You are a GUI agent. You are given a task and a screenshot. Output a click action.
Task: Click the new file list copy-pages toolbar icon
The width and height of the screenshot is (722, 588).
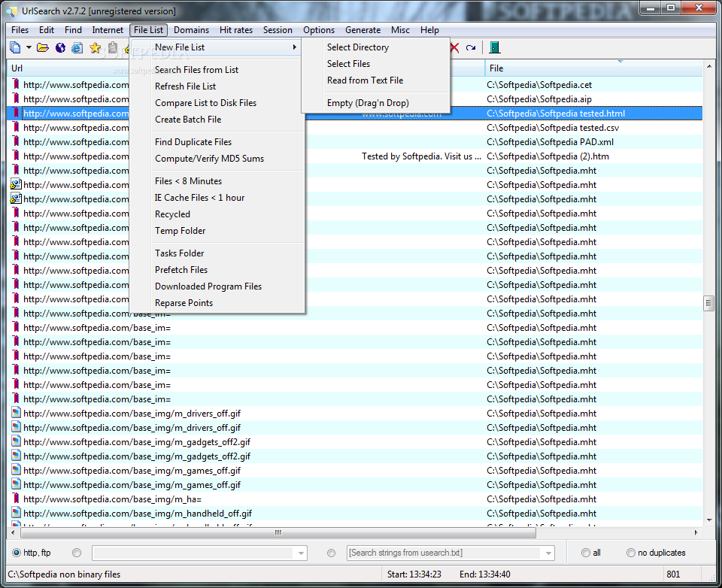click(15, 47)
